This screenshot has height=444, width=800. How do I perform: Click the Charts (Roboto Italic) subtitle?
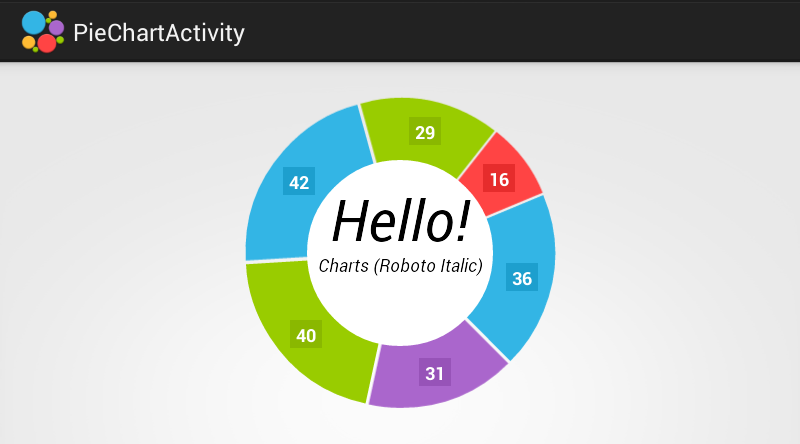[x=400, y=266]
